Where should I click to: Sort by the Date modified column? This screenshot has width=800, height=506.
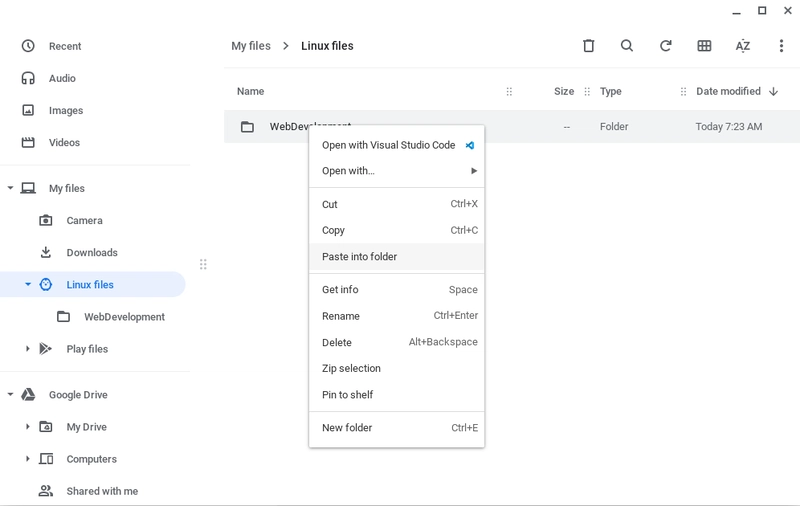point(728,91)
